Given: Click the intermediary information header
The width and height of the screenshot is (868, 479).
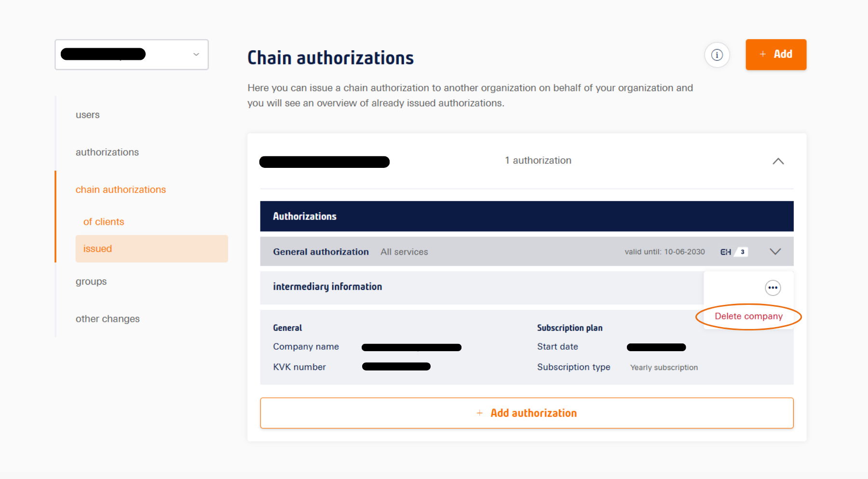Looking at the screenshot, I should tap(327, 287).
